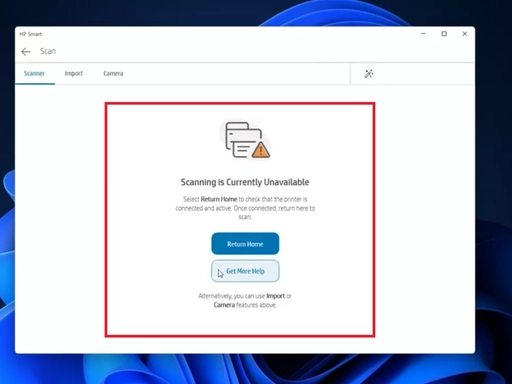Go back using the arrow icon

click(26, 52)
